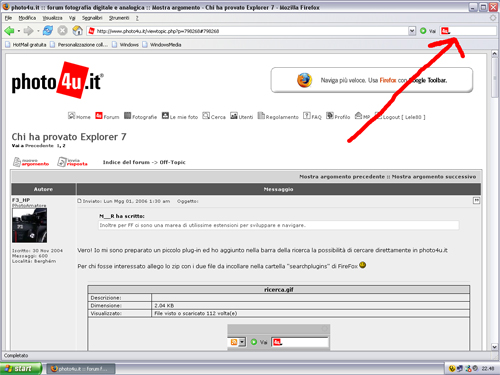The image size is (500, 375).
Task: Reload the page with the refresh icon
Action: click(x=48, y=31)
